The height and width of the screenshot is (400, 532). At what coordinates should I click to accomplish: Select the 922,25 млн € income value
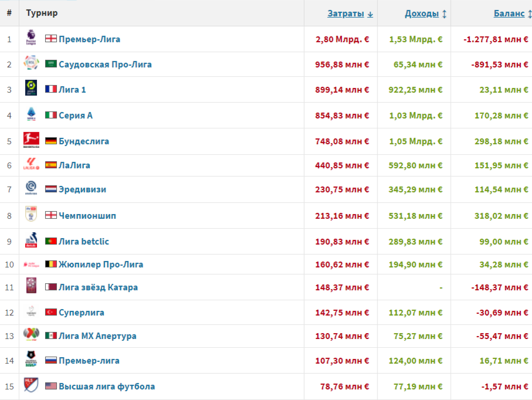(x=415, y=90)
